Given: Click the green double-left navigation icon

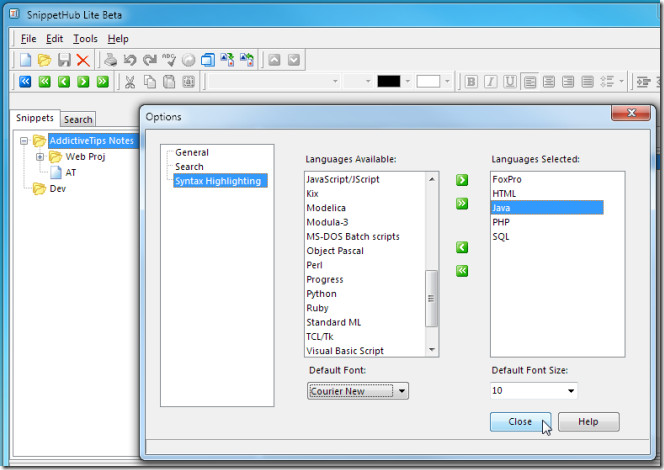Looking at the screenshot, I should tap(44, 81).
